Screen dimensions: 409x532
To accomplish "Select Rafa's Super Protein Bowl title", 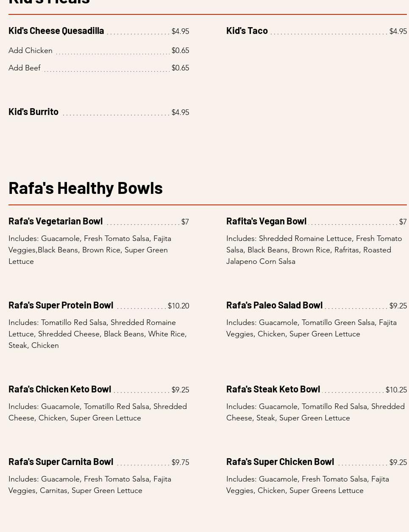I will point(61,305).
